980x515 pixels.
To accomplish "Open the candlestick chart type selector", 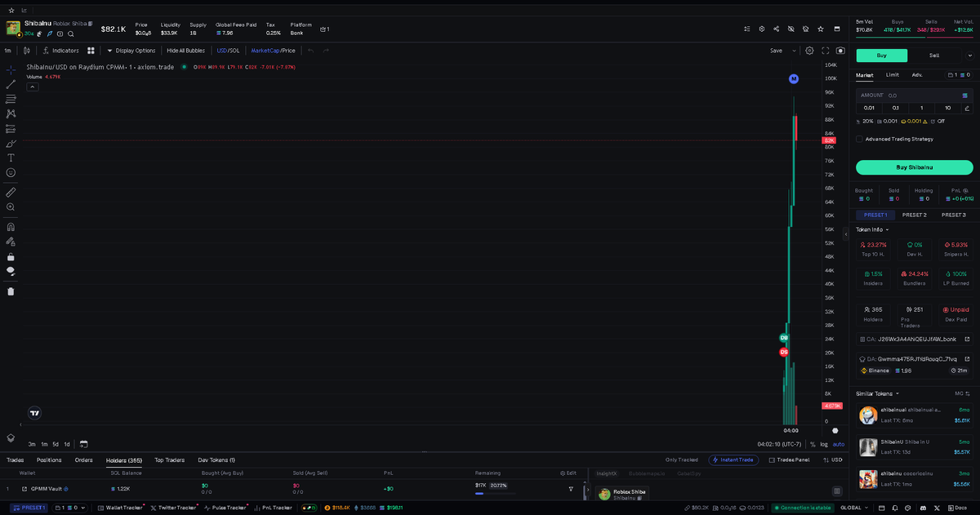I will pyautogui.click(x=27, y=51).
